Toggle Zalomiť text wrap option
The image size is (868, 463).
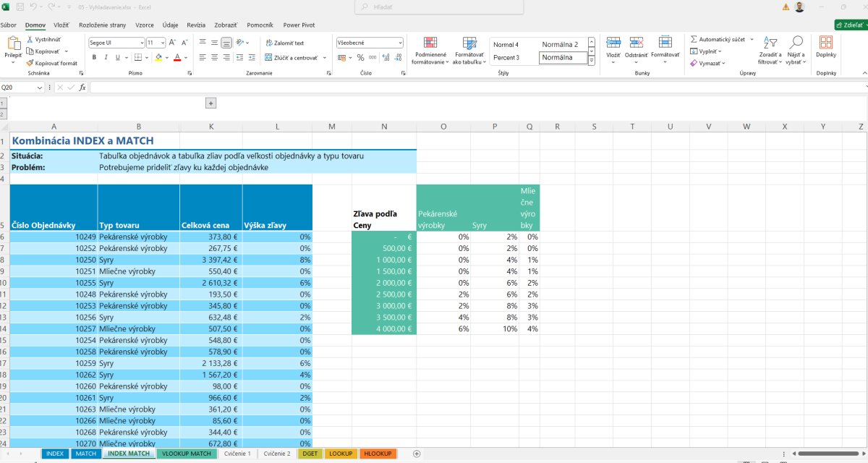tap(285, 43)
